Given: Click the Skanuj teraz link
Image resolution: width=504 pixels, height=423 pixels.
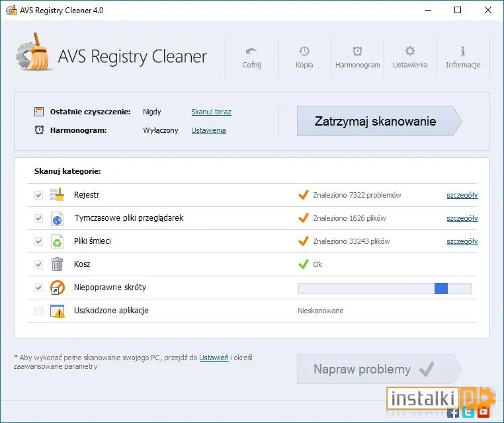Looking at the screenshot, I should (211, 112).
